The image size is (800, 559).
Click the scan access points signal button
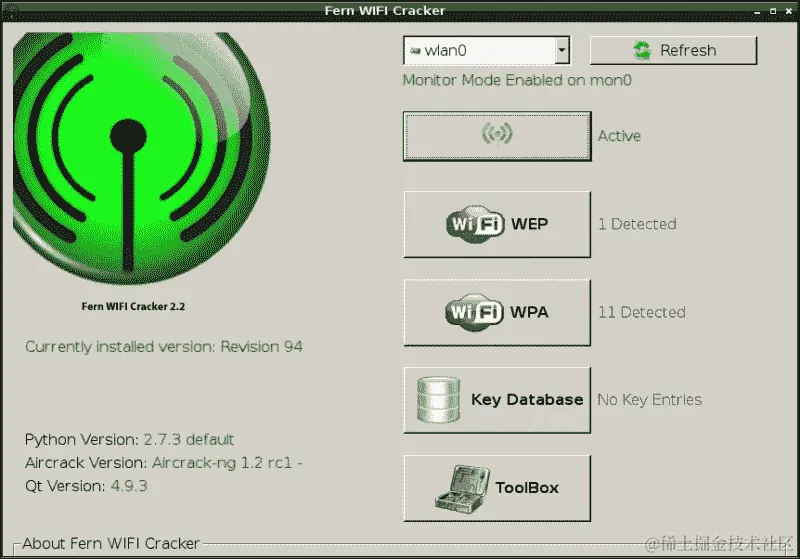pyautogui.click(x=497, y=136)
